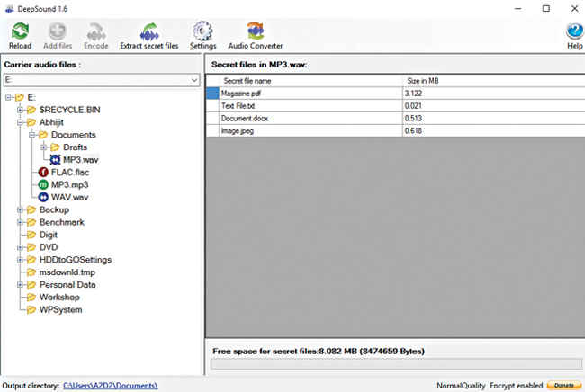Collapse the Abhijit folder node
Viewport: 585px width, 392px height.
20,122
